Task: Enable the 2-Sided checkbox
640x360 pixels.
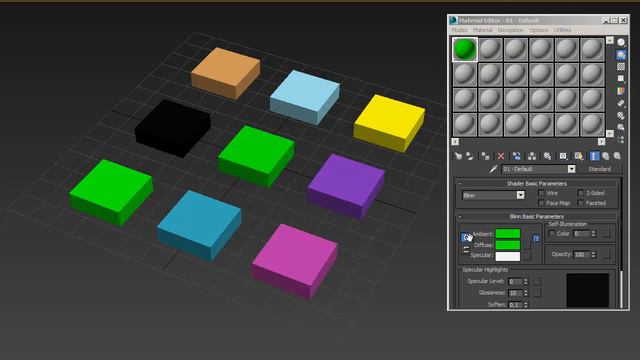Action: 581,193
